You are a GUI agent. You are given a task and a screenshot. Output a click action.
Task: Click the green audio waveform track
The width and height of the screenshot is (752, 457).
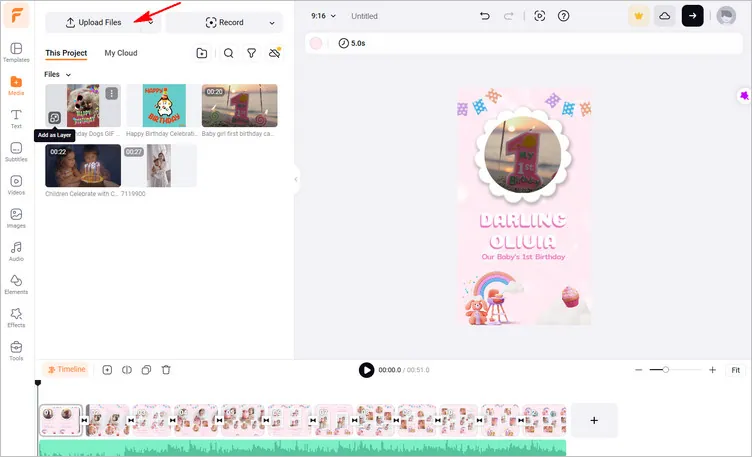click(302, 448)
